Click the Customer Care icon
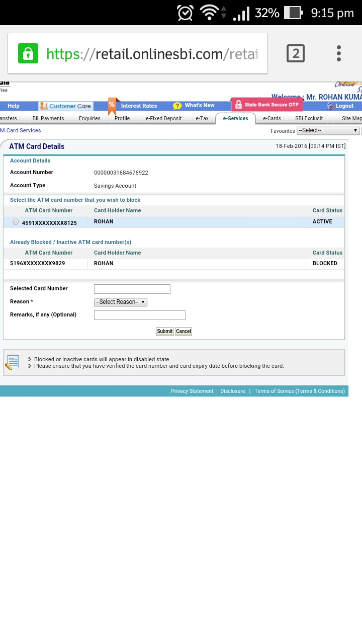 [x=44, y=106]
